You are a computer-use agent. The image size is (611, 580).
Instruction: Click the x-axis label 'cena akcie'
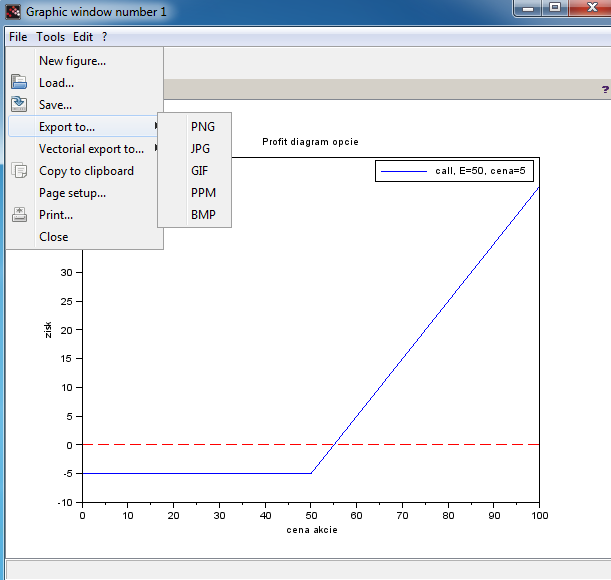[312, 530]
